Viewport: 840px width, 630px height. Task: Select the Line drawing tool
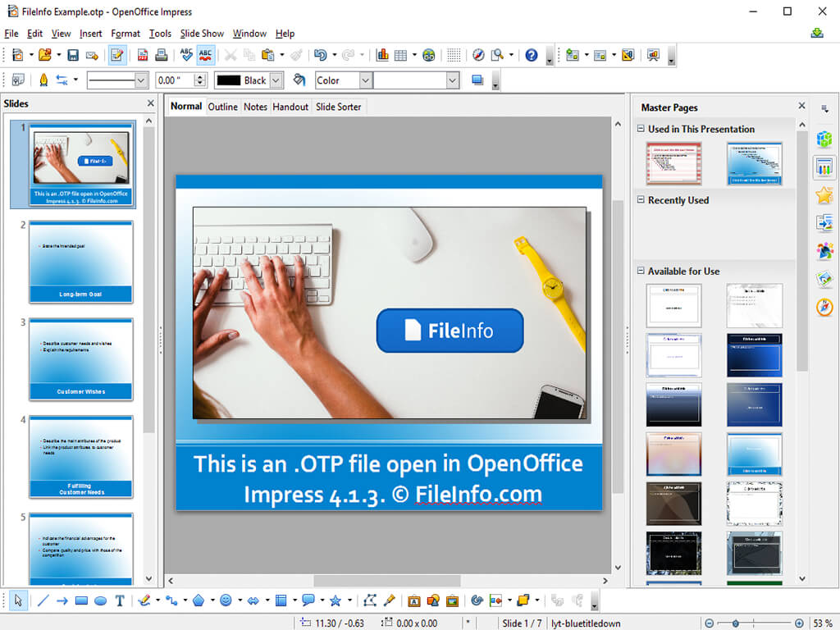coord(43,600)
